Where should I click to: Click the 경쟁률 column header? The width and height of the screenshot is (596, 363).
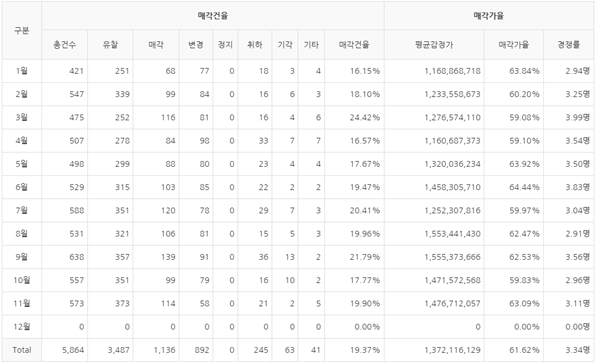tap(569, 45)
